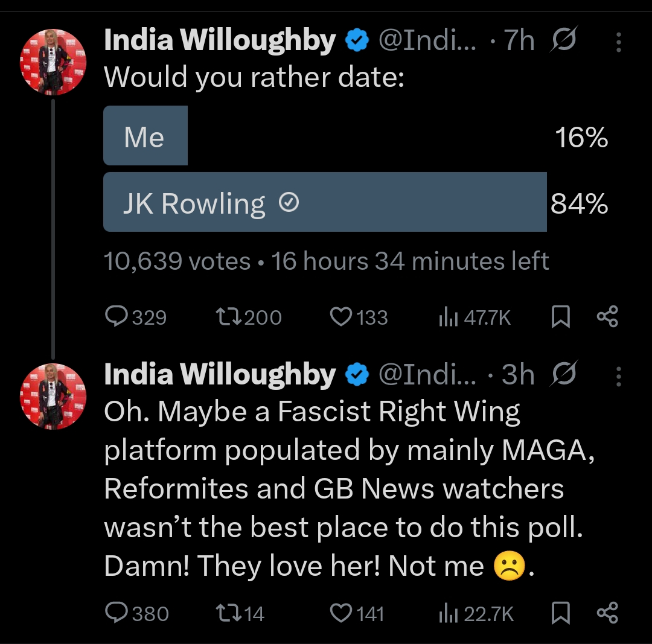Image resolution: width=652 pixels, height=644 pixels.
Task: Open more options for the poll tweet
Action: click(619, 42)
